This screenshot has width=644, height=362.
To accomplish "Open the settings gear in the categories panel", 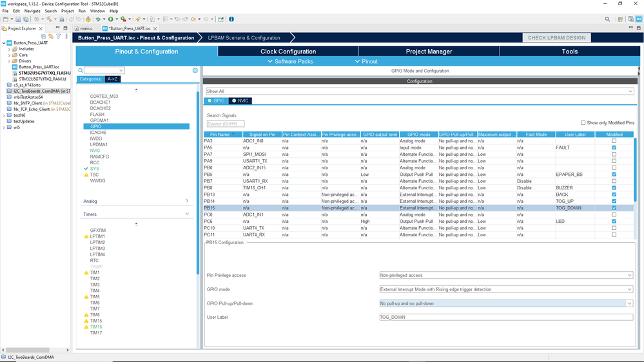I will tap(195, 70).
